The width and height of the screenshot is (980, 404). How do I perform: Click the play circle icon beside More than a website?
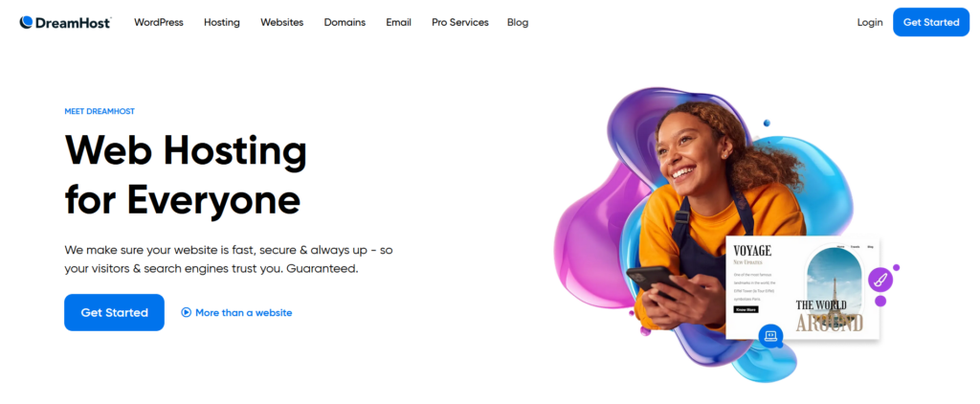[187, 313]
